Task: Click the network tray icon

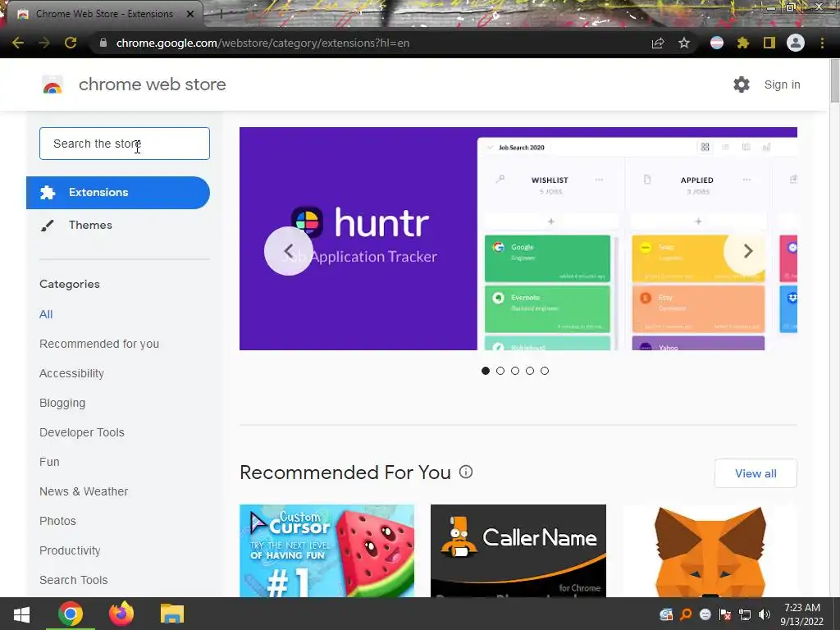Action: [745, 614]
